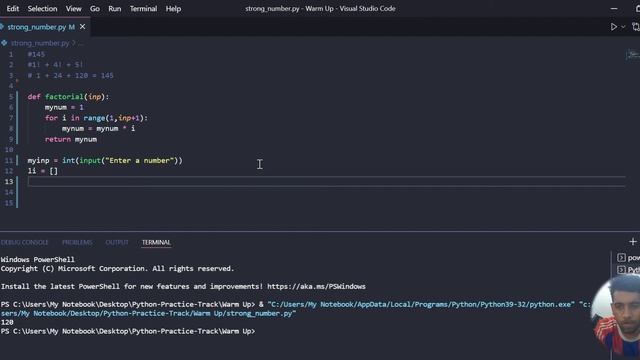The width and height of the screenshot is (640, 360).
Task: Click the 'return mynum' code line
Action: coord(71,139)
